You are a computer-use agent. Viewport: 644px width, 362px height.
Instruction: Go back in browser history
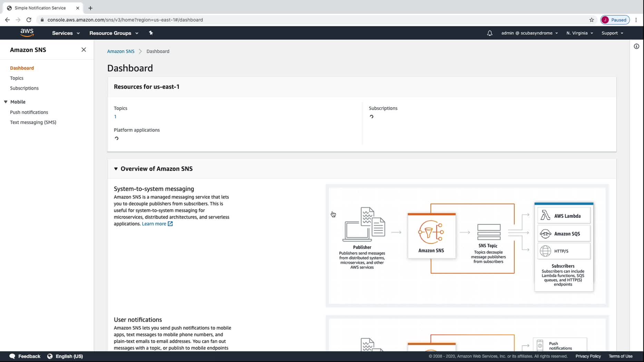[x=7, y=20]
